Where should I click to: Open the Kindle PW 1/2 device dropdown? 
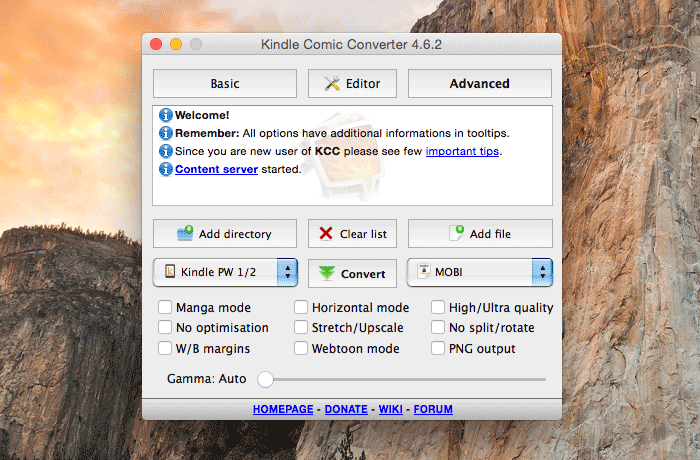tap(225, 272)
